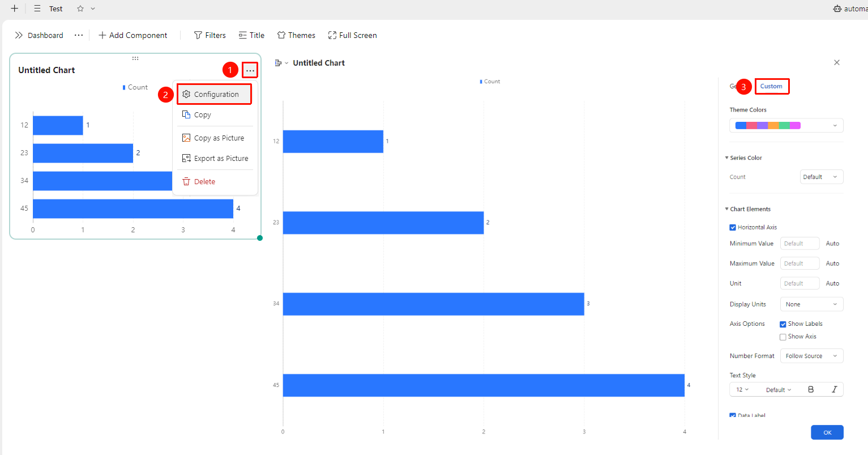The height and width of the screenshot is (455, 868).
Task: Uncheck the Horizontal Axis checkbox
Action: click(x=733, y=227)
